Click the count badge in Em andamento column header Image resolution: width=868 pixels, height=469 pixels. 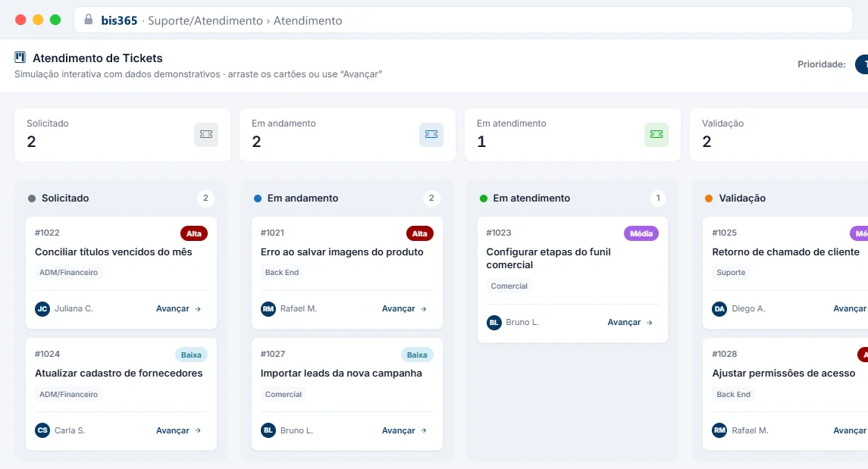(431, 198)
